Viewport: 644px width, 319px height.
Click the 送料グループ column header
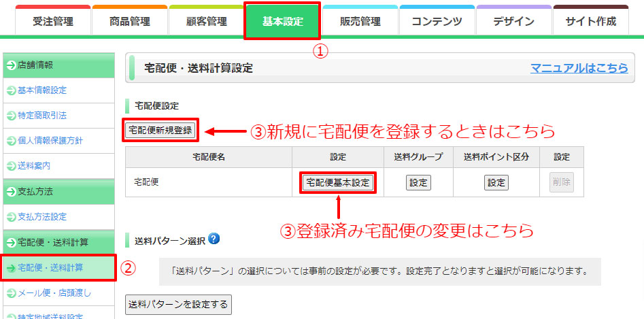[x=418, y=157]
